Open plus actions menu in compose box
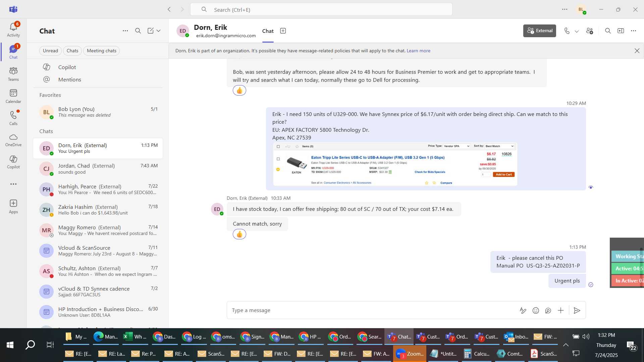This screenshot has width=644, height=362. pyautogui.click(x=561, y=310)
